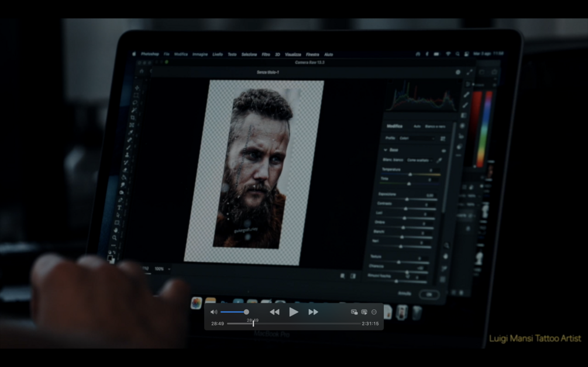The image size is (588, 367).
Task: Open Photos app in the Dock
Action: click(x=196, y=303)
